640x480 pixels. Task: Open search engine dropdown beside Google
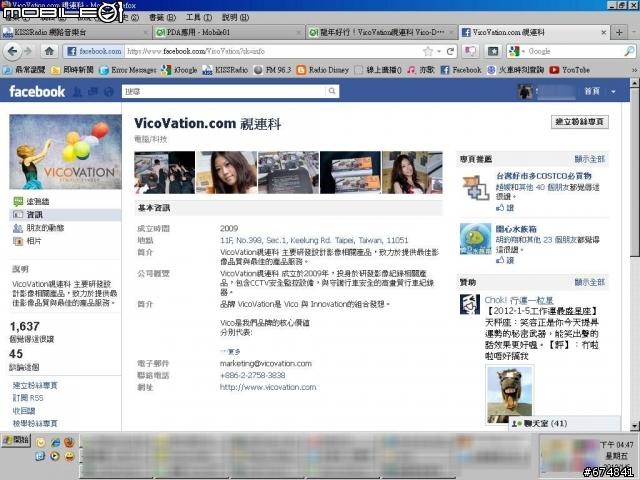[523, 51]
